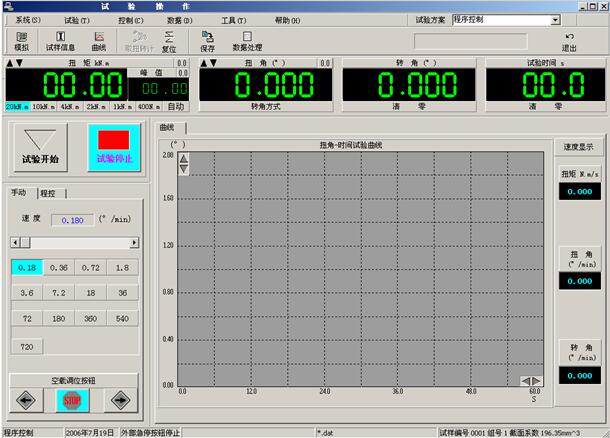Open the 控制(C) menu
The height and width of the screenshot is (438, 610).
click(x=129, y=19)
